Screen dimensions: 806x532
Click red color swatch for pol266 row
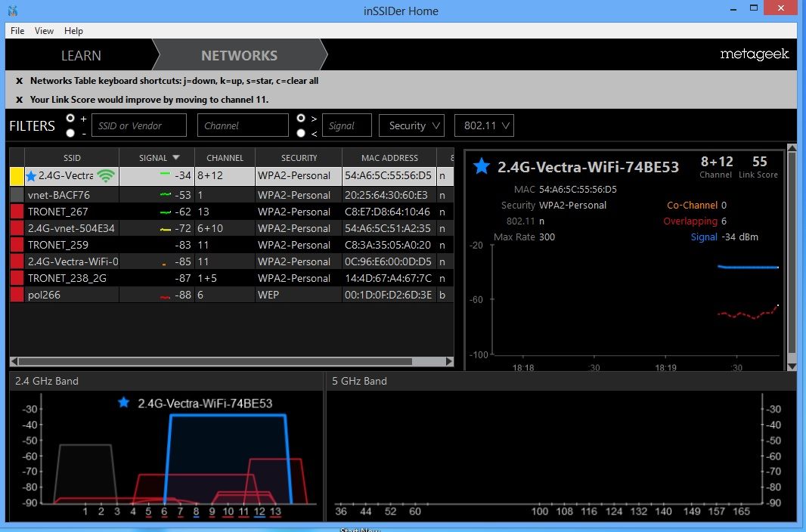[x=17, y=295]
